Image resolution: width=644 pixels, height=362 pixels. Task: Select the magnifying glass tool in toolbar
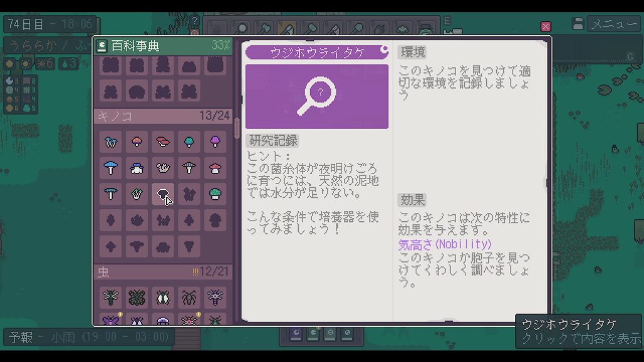click(x=241, y=29)
